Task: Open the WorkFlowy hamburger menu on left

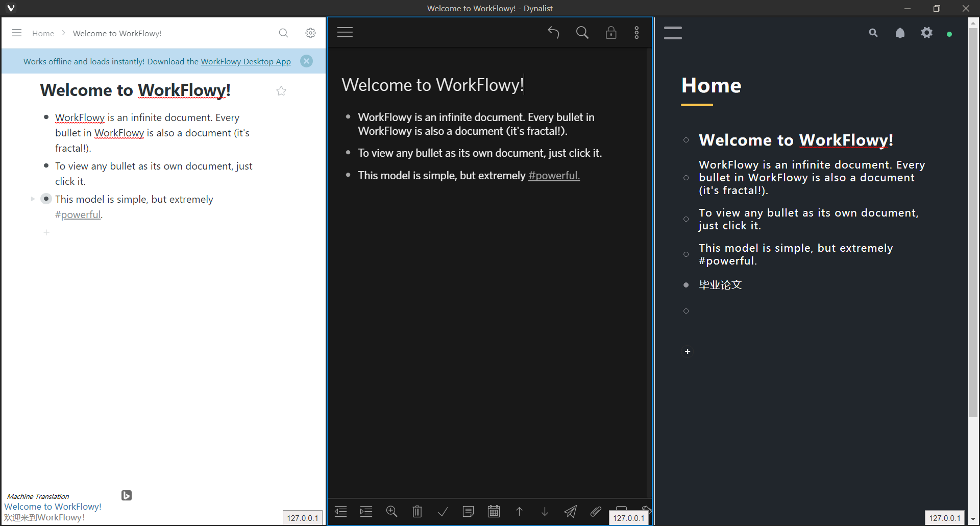Action: point(17,33)
